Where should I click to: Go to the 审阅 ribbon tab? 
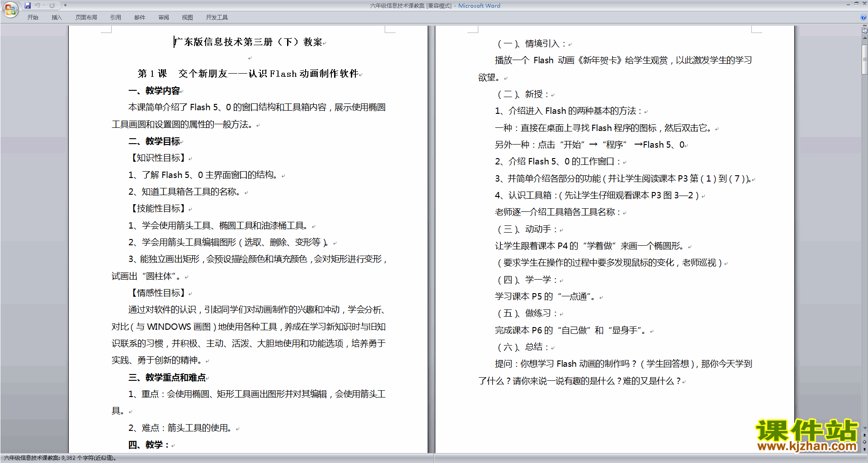pyautogui.click(x=163, y=18)
